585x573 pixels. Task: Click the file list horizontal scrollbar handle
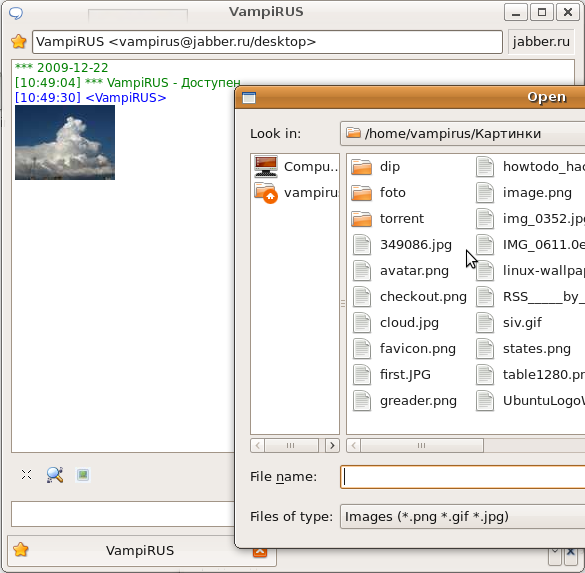click(x=422, y=445)
